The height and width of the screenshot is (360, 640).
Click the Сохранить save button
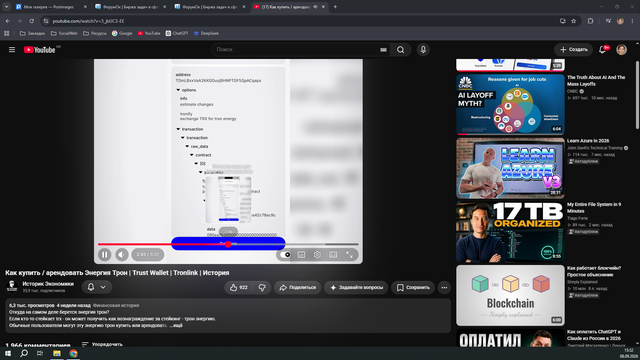pyautogui.click(x=413, y=287)
